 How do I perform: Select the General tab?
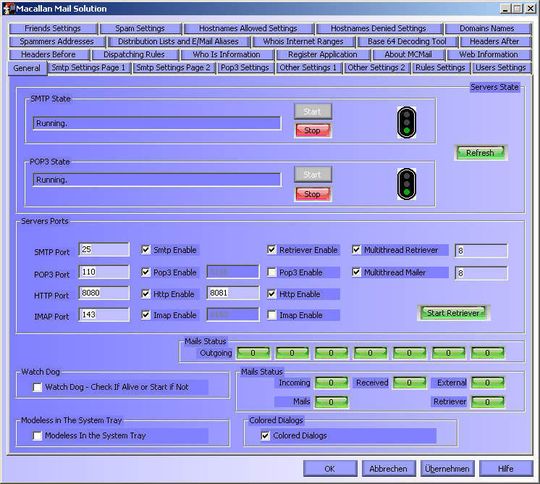point(27,68)
